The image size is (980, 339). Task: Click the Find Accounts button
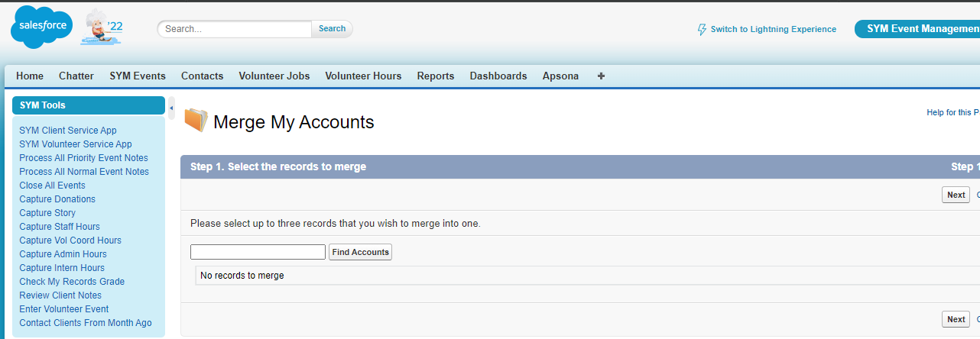click(x=360, y=252)
